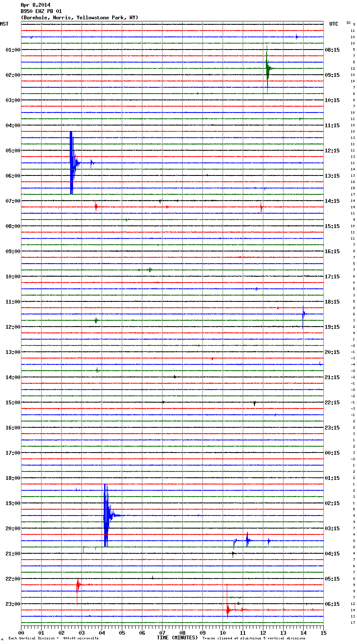Screen dimensions: 357x644
Task: Click the 12:15 UTC time label
Action: pos(332,151)
